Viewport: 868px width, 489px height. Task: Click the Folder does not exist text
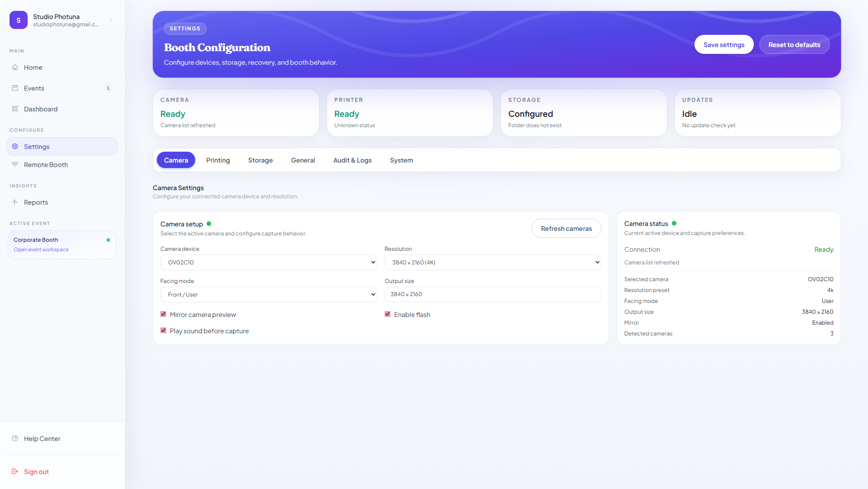click(535, 125)
